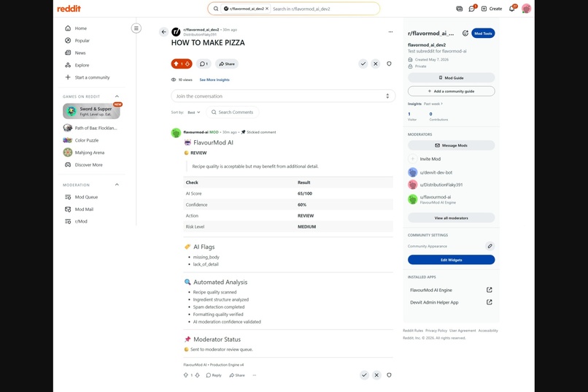Start a community from sidebar
Image resolution: width=588 pixels, height=392 pixels.
coord(92,77)
